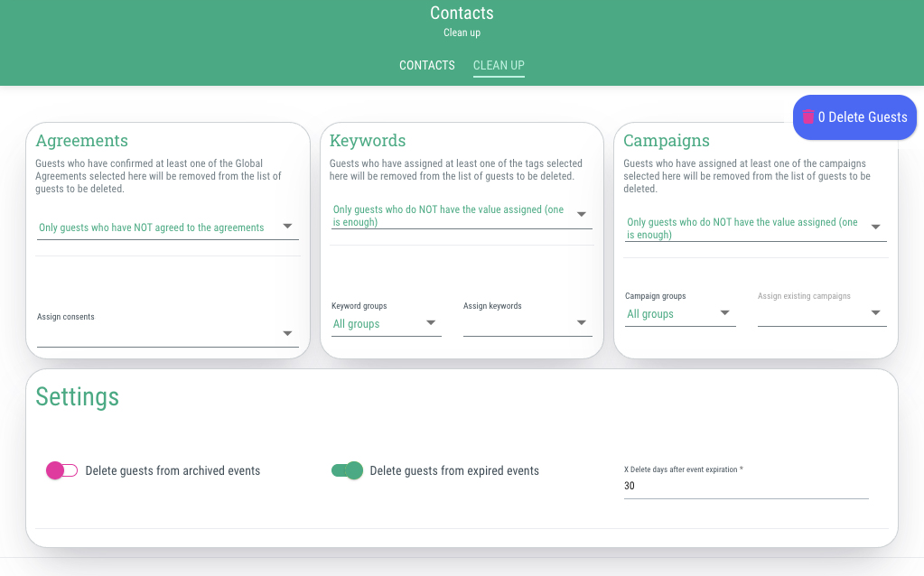This screenshot has width=924, height=576.
Task: Click the Assign consents arrow icon
Action: pyautogui.click(x=287, y=333)
